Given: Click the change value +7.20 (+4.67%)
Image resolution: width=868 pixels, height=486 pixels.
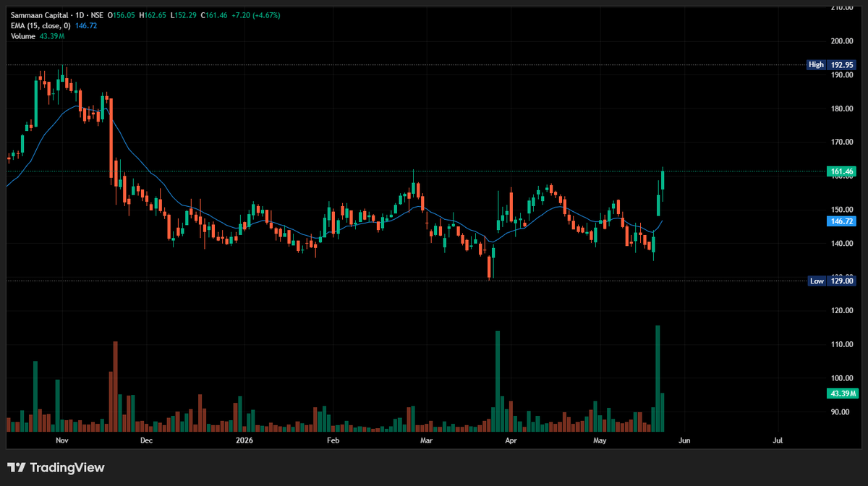Looking at the screenshot, I should point(256,15).
